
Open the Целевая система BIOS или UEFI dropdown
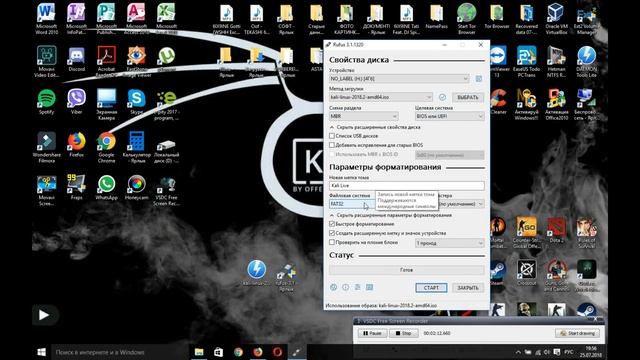(449, 116)
